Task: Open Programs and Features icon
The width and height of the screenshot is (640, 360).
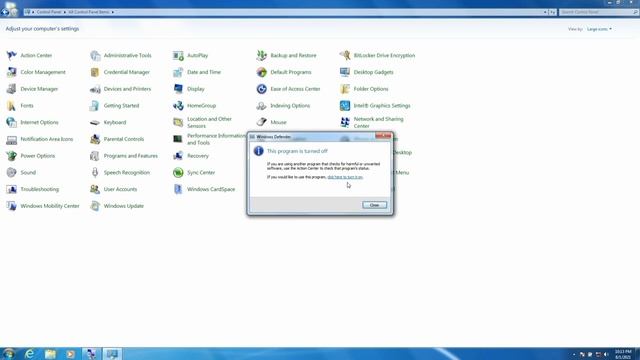Action: (x=95, y=156)
